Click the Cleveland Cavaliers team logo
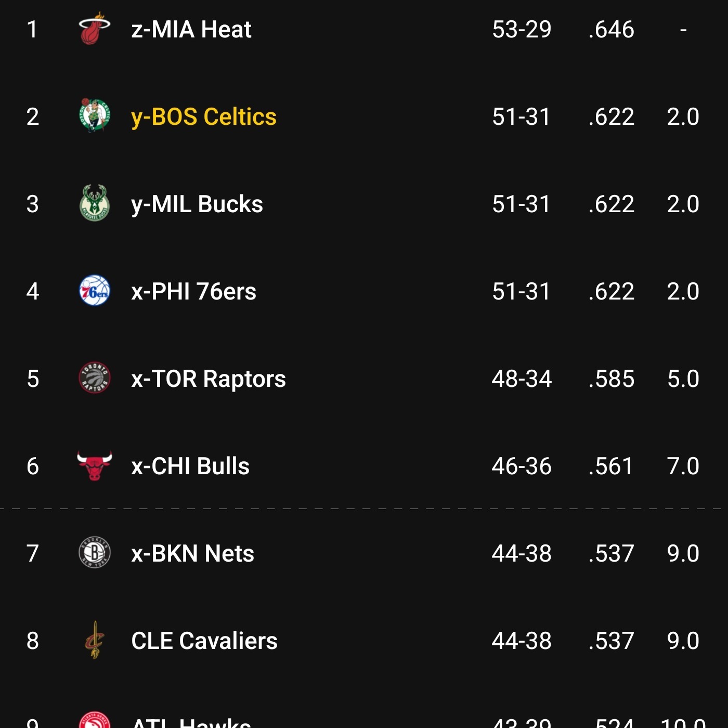The height and width of the screenshot is (728, 728). coord(94,640)
